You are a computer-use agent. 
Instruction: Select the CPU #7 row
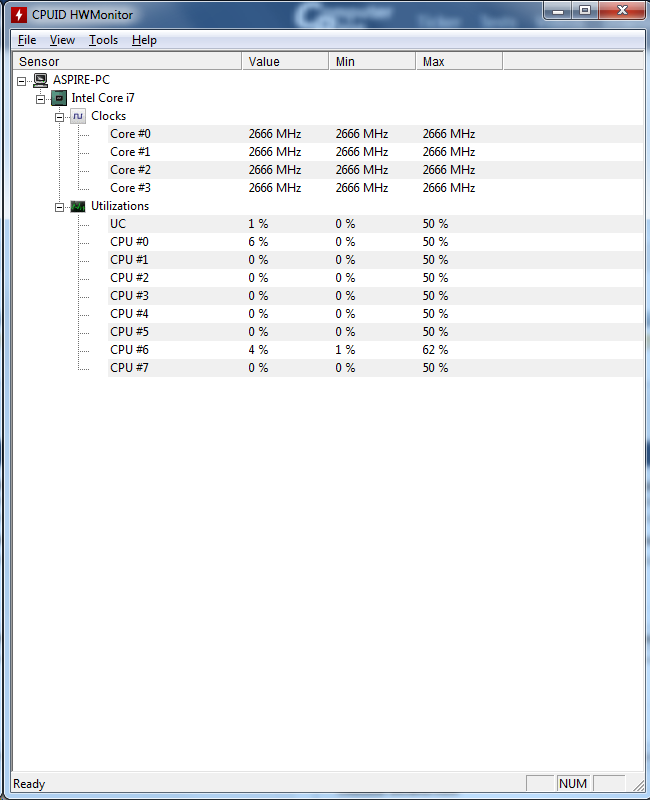pyautogui.click(x=376, y=368)
